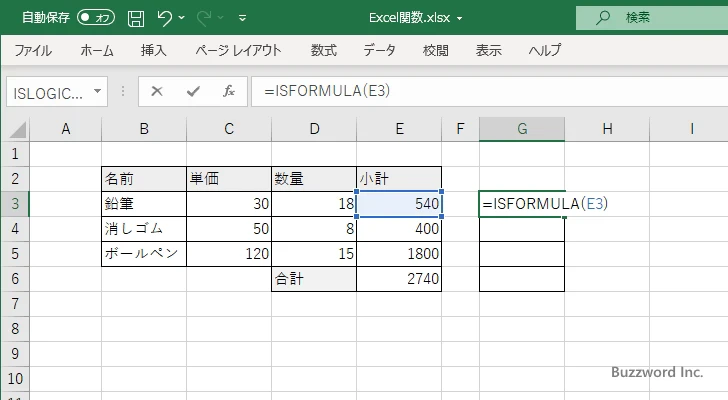
Task: Select row 4 header
Action: [x=15, y=229]
